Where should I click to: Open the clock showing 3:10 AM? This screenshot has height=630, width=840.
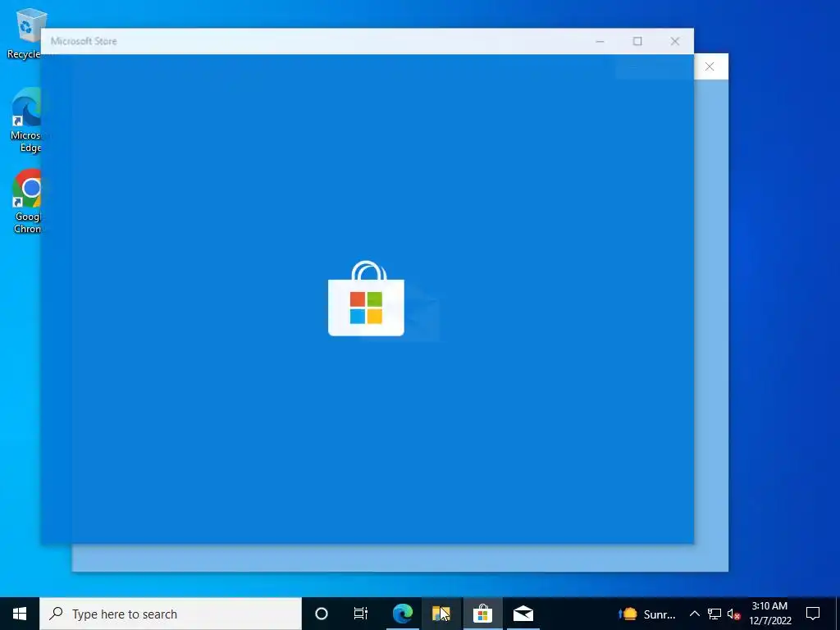pyautogui.click(x=769, y=614)
